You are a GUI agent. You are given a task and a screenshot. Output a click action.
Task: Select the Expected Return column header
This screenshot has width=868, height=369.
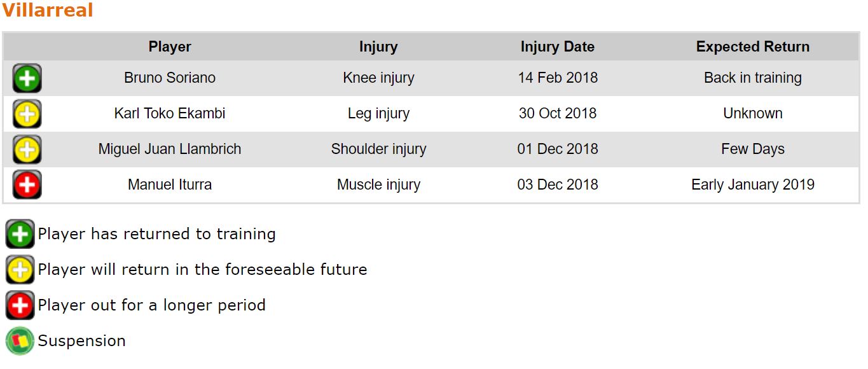753,47
